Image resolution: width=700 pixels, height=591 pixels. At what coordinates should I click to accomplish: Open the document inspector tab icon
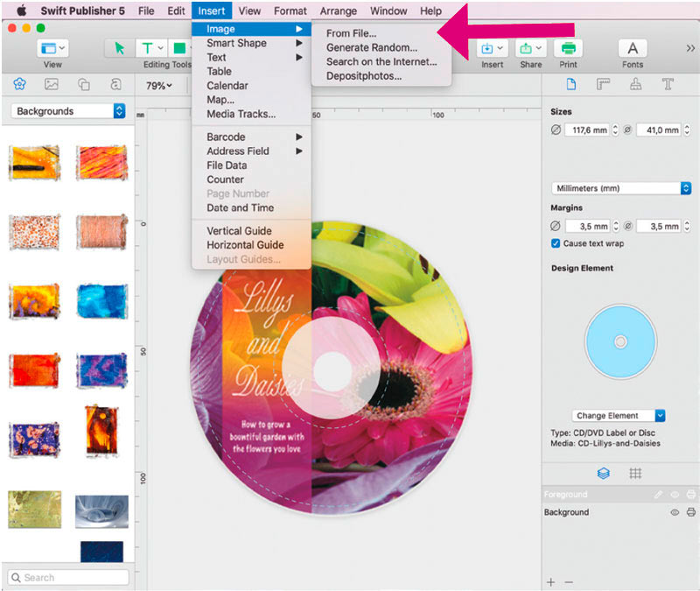[571, 84]
